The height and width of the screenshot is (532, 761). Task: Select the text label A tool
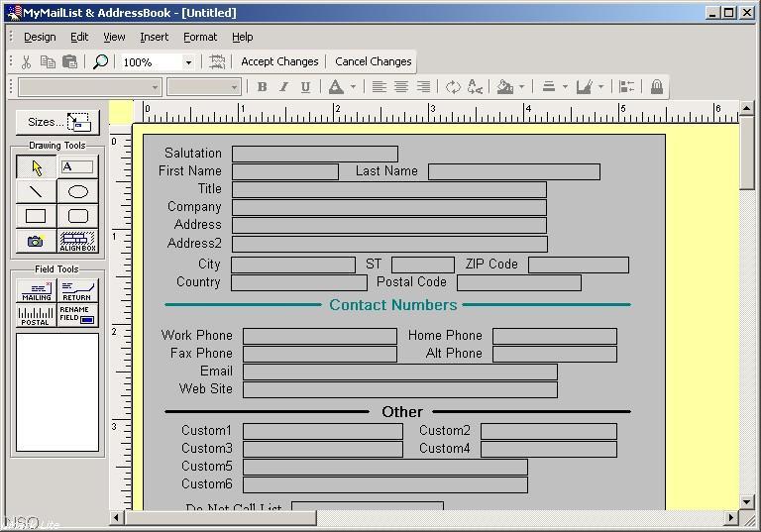[x=77, y=167]
